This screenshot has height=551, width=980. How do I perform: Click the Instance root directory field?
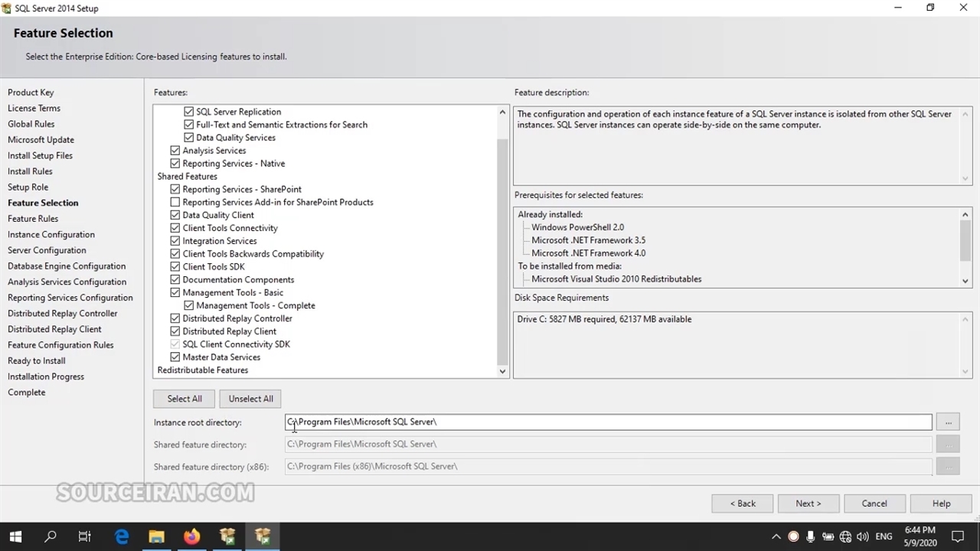608,422
